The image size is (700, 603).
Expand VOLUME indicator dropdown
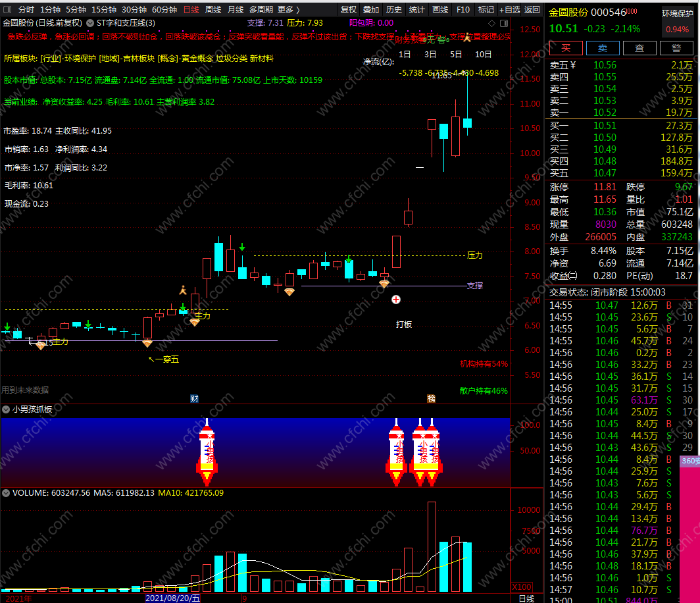[x=6, y=492]
